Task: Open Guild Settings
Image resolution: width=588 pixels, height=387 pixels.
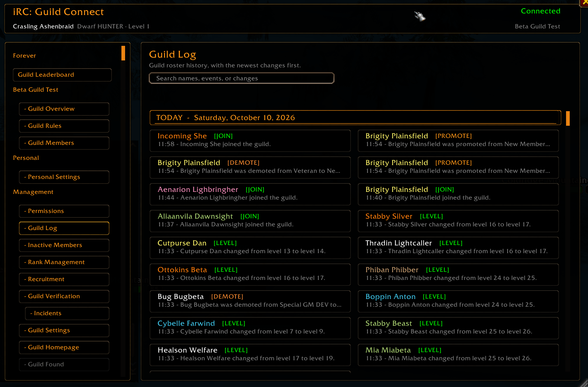Action: coord(64,330)
